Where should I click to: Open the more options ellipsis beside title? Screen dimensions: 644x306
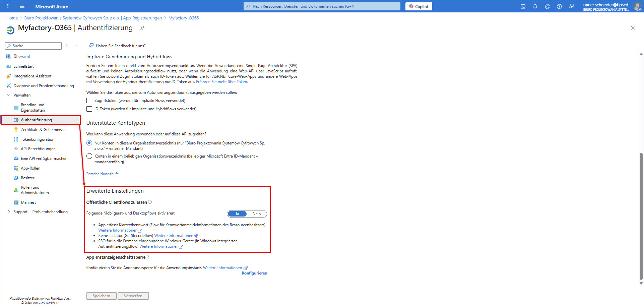pyautogui.click(x=152, y=28)
